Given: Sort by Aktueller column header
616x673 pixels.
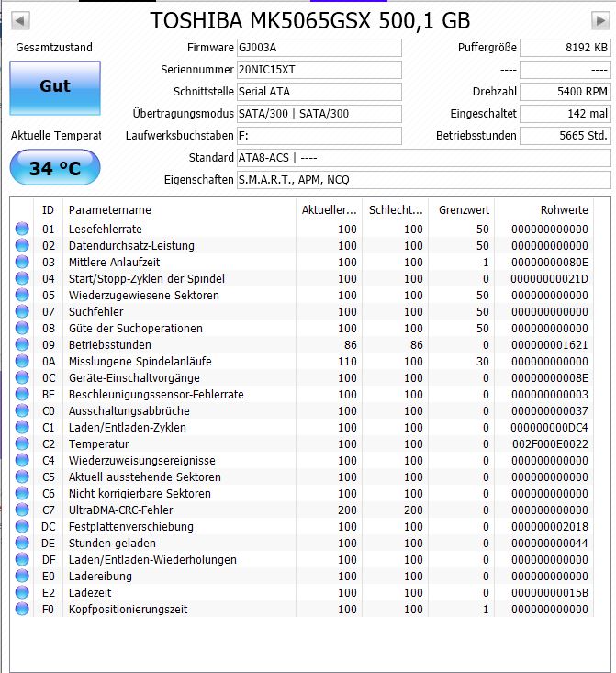Looking at the screenshot, I should pyautogui.click(x=329, y=210).
